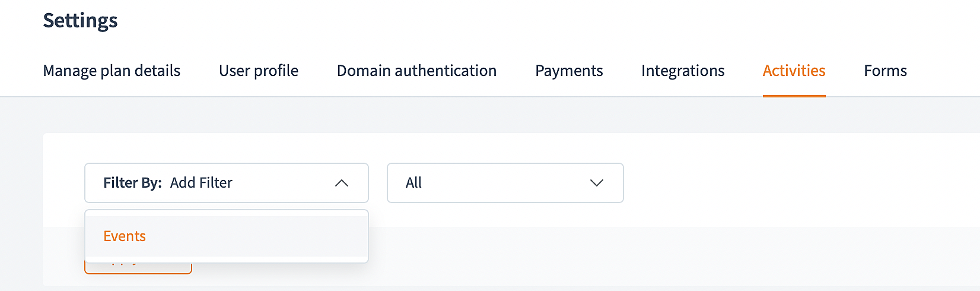
Task: Open the Filter By dropdown box
Action: pos(226,183)
